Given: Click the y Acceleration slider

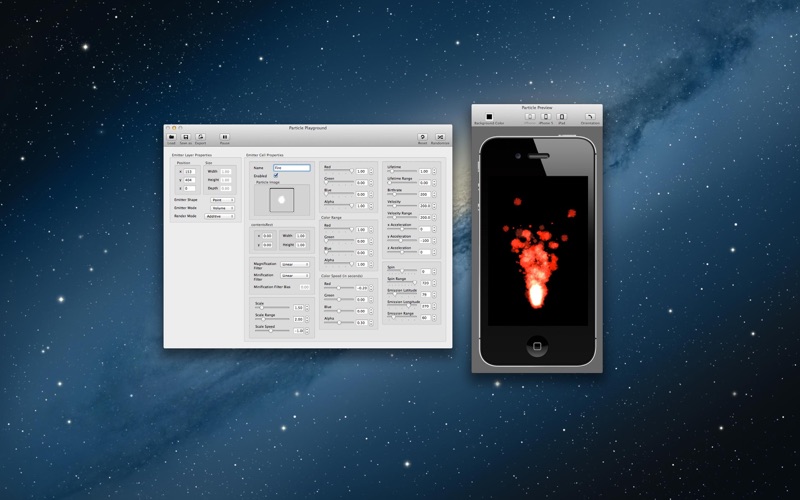Looking at the screenshot, I should (402, 240).
